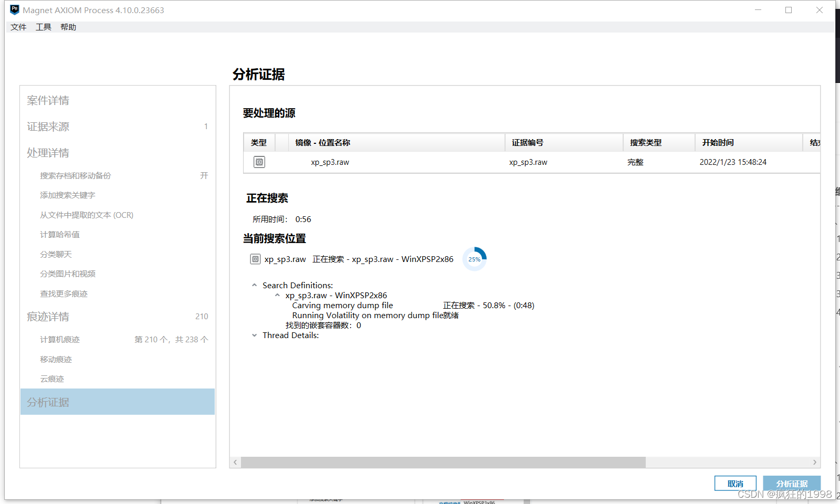
Task: Select 分类聊天 in the sidebar
Action: point(56,254)
